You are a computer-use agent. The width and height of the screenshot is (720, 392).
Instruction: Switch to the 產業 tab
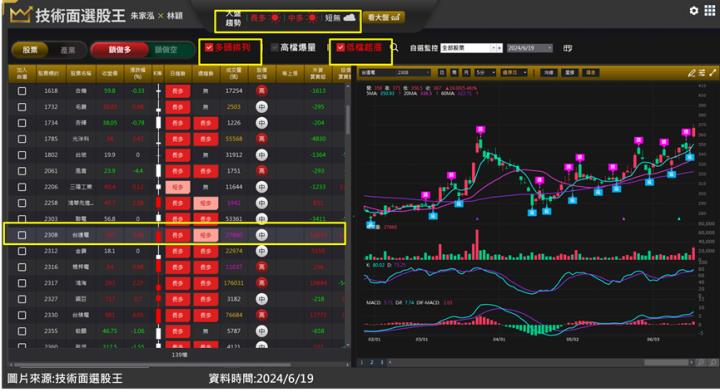click(68, 50)
